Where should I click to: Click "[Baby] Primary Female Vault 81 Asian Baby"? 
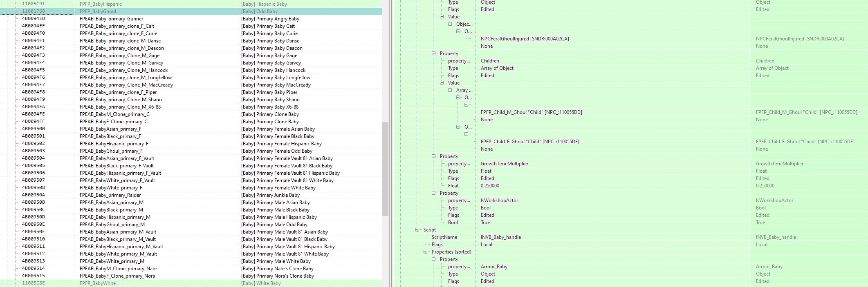287,158
